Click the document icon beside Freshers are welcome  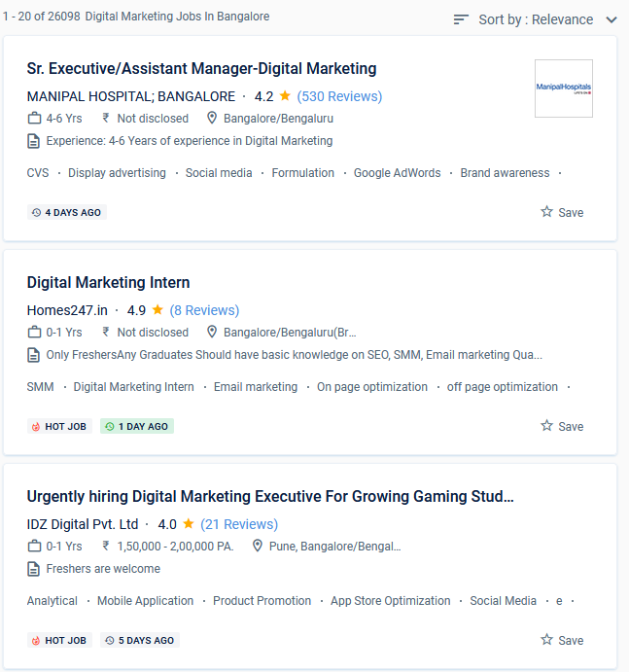[33, 569]
